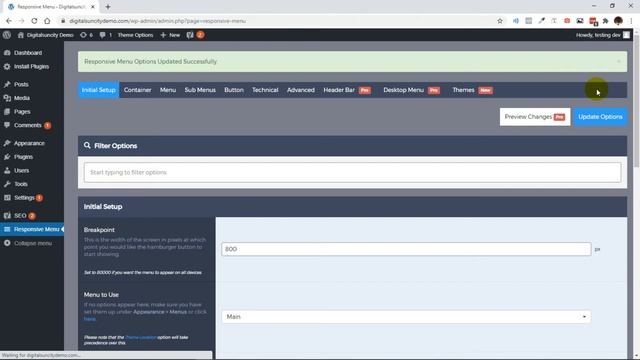
Task: Click Preview Changes button
Action: click(535, 117)
